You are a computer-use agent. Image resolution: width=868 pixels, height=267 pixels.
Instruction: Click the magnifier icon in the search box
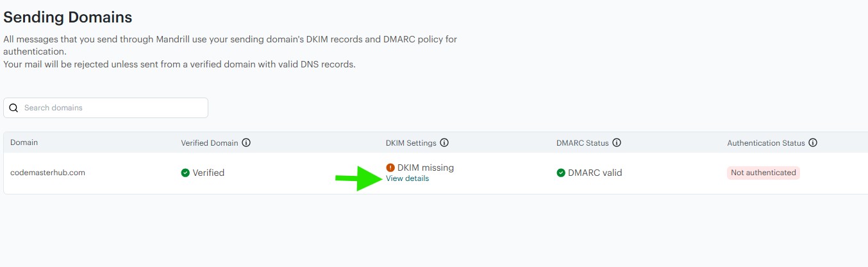click(14, 108)
